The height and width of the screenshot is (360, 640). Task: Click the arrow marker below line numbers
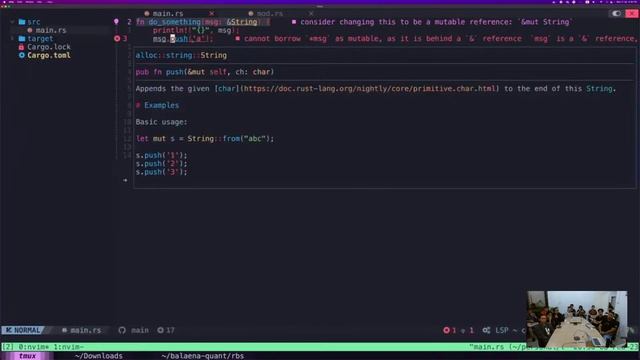[125, 180]
